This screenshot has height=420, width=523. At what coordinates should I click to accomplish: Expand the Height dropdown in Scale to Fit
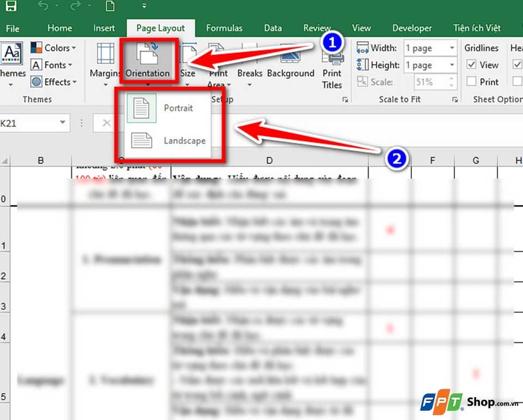(452, 65)
